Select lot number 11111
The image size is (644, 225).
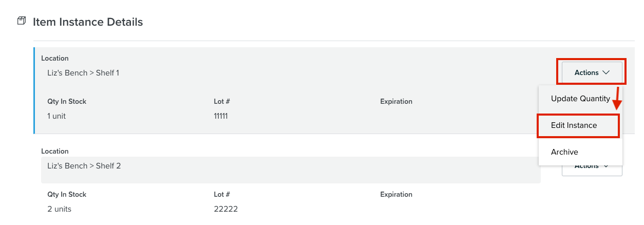(221, 116)
